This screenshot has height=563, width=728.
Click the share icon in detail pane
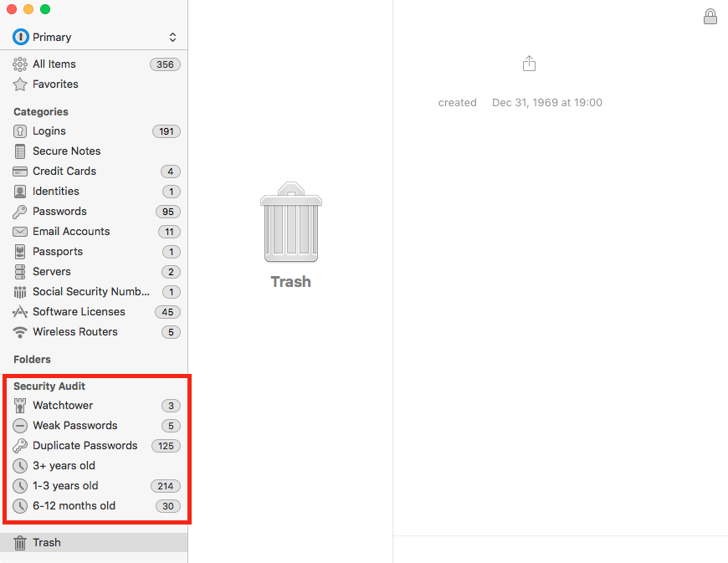[529, 63]
